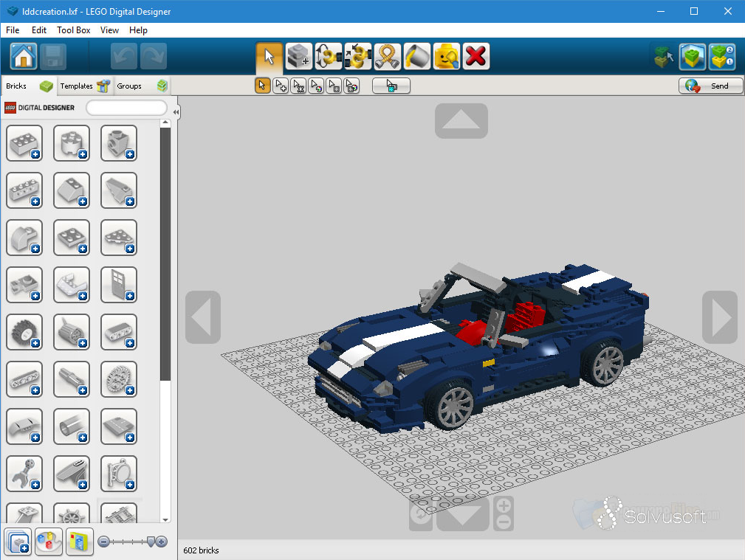Collapse the brick palette side panel
745x560 pixels.
(x=176, y=112)
